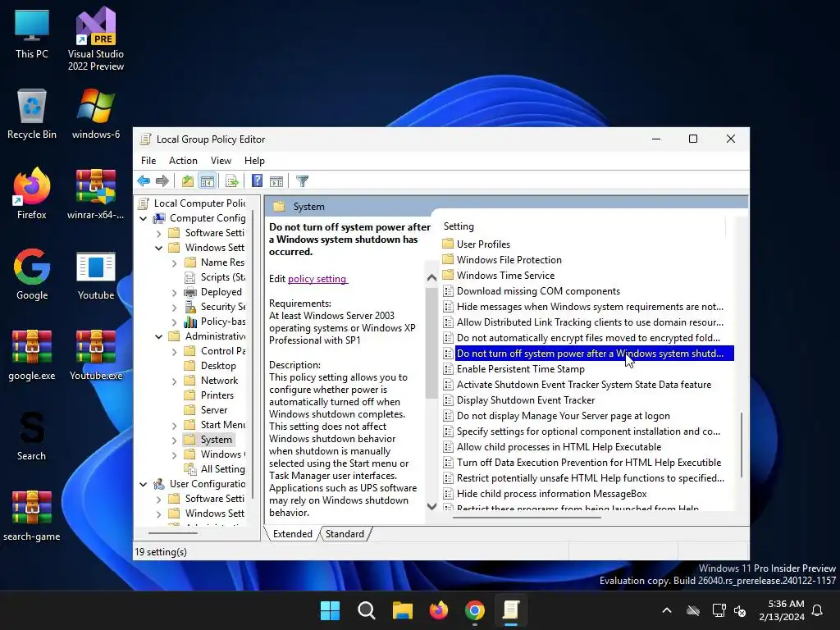The height and width of the screenshot is (630, 840).
Task: Click description pane scroll down arrow
Action: pos(431,506)
